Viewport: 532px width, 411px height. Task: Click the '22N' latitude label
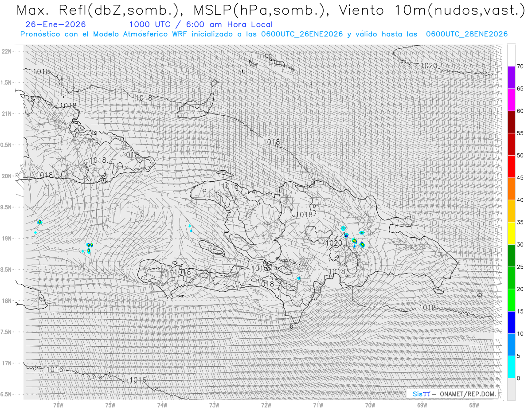point(7,51)
